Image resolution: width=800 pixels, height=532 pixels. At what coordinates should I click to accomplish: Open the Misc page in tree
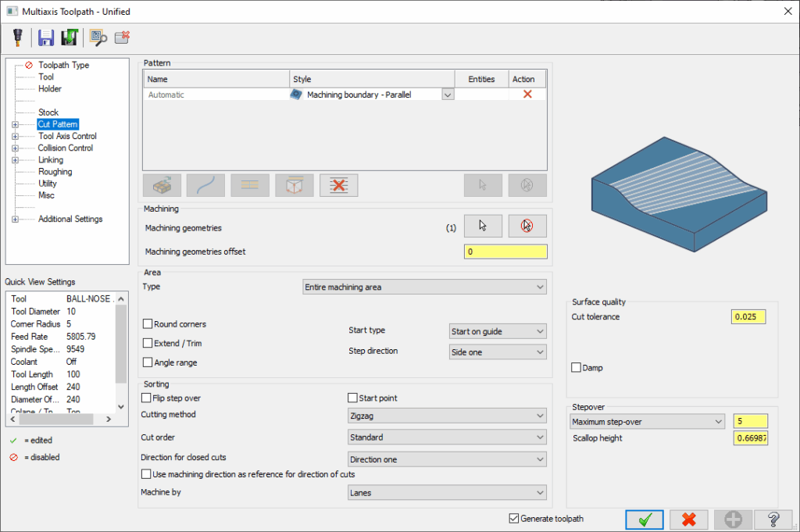(x=46, y=195)
